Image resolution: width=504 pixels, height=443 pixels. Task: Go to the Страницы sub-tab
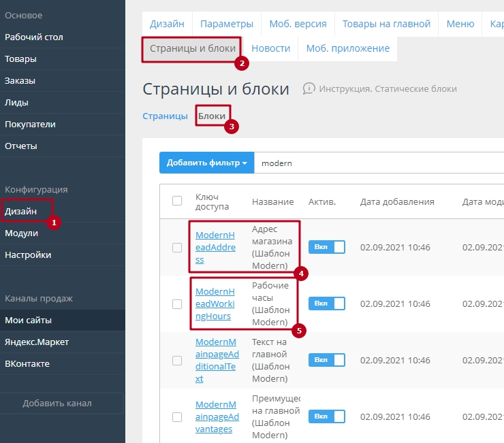165,116
